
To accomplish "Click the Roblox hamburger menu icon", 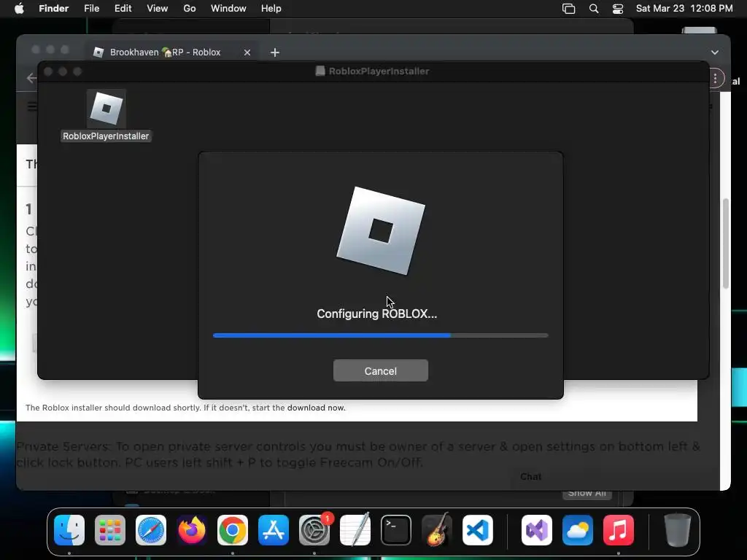I will (x=32, y=106).
